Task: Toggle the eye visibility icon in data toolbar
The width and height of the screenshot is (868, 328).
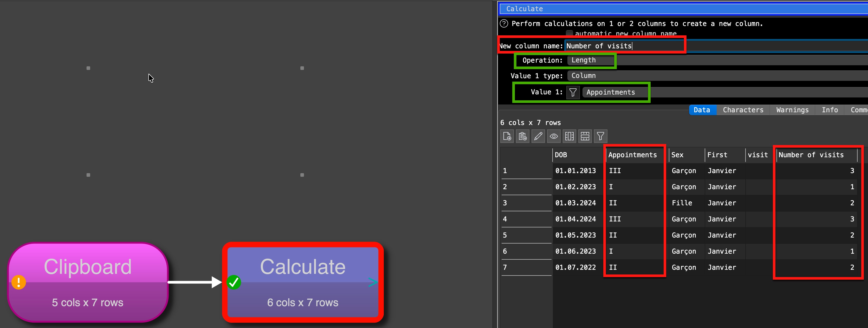Action: (x=554, y=136)
